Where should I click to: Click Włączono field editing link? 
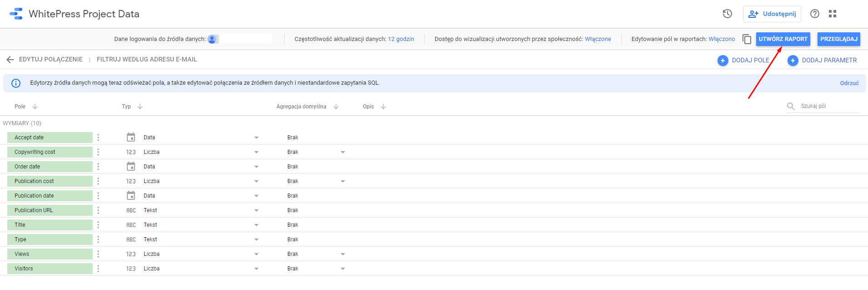[x=722, y=39]
